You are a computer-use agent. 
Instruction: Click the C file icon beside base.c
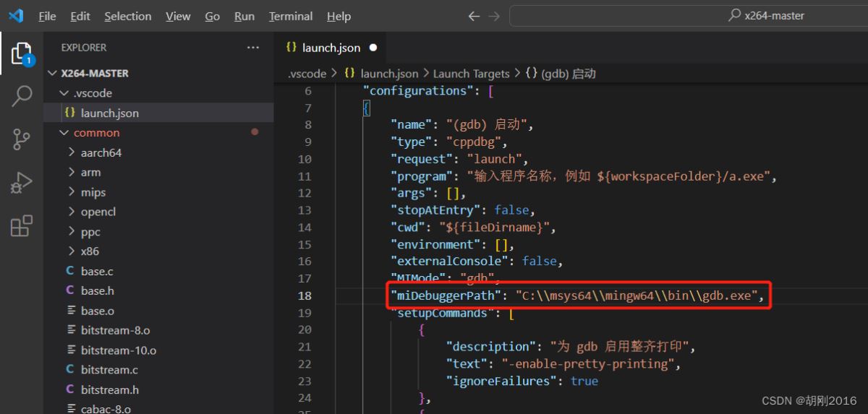70,271
